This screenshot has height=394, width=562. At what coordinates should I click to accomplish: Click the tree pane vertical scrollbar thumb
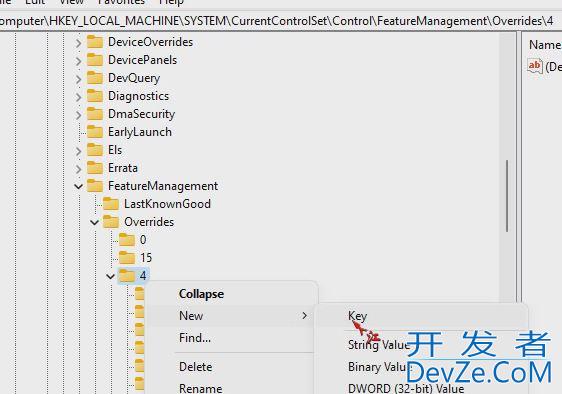507,196
